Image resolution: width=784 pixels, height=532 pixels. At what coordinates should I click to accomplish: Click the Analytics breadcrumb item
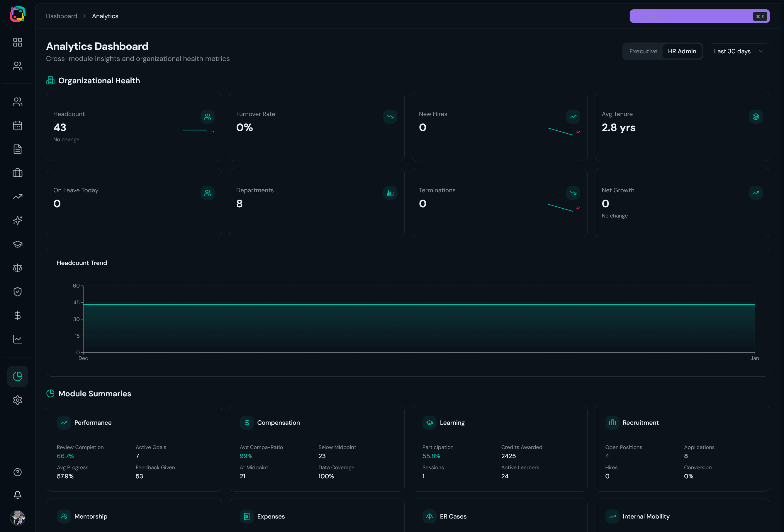coord(105,16)
